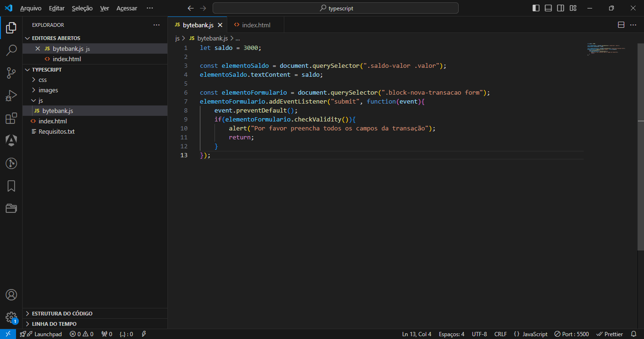
Task: Click Ln 13, Col 4 go to line
Action: (417, 334)
